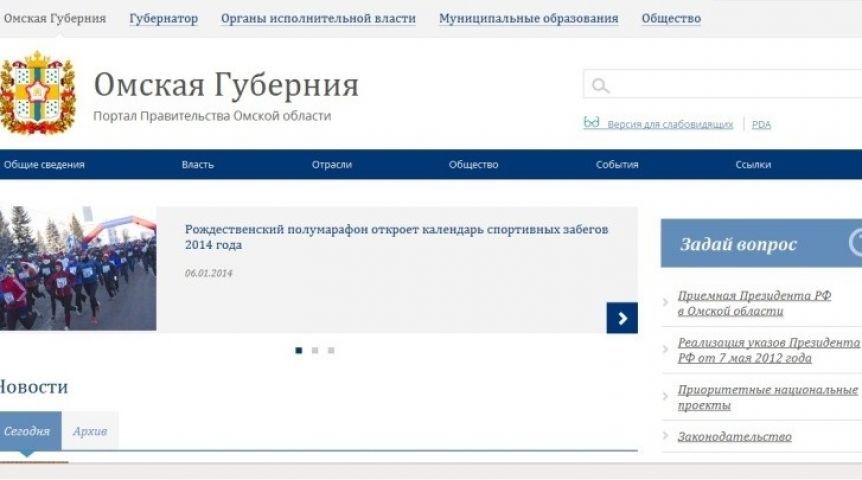Open the half-marathon runners thumbnail
The image size is (862, 480).
coord(78,269)
